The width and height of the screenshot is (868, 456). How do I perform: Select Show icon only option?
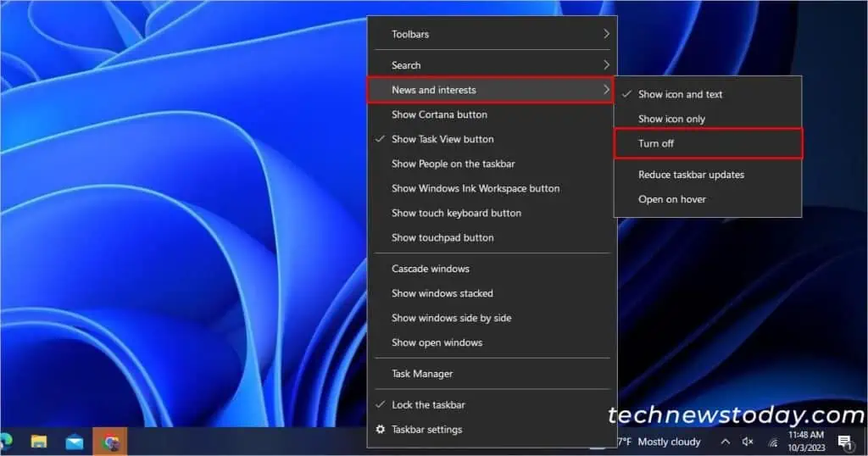[x=671, y=119]
